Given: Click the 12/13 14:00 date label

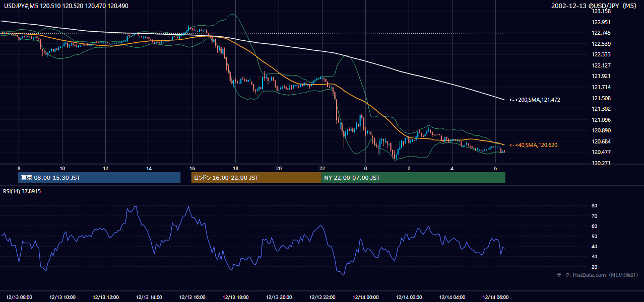Looking at the screenshot, I should 149,297.
